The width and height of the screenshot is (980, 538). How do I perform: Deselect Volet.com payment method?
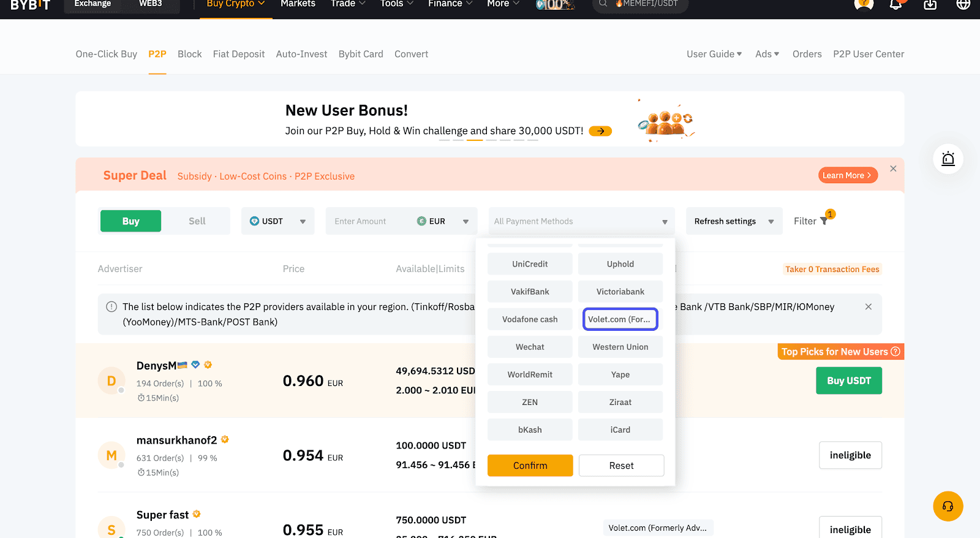pyautogui.click(x=620, y=319)
